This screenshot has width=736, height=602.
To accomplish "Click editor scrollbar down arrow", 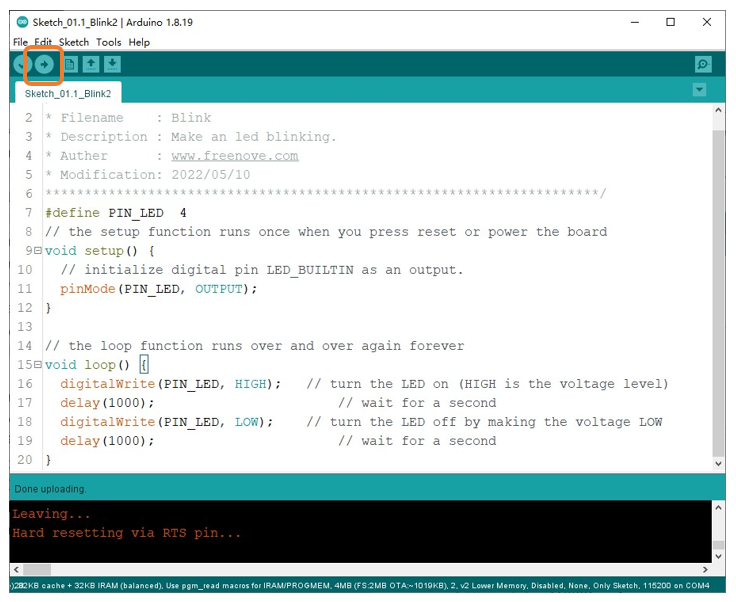I will coord(718,464).
